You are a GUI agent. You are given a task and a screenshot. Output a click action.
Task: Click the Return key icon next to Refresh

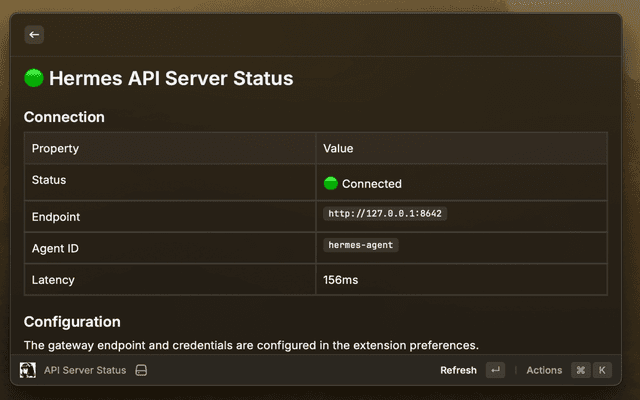tap(496, 370)
